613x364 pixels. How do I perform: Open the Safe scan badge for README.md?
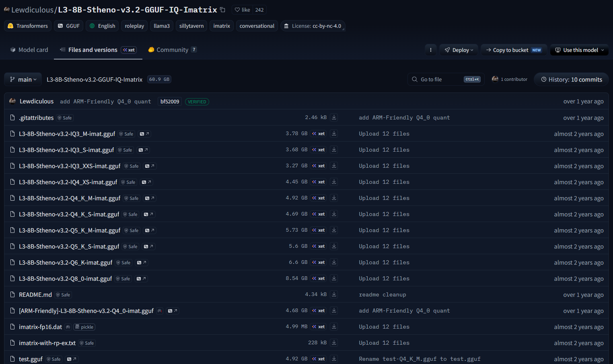63,295
